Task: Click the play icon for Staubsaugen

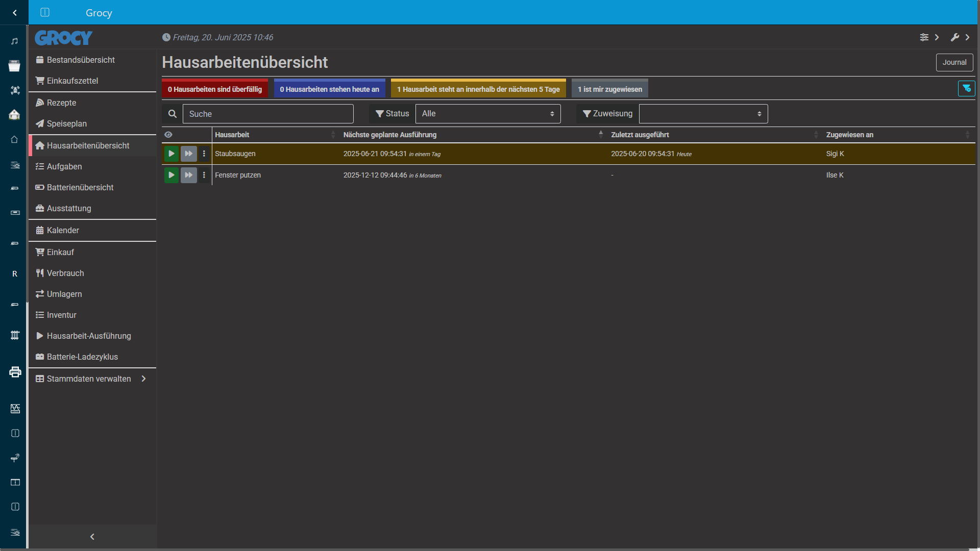Action: click(171, 154)
